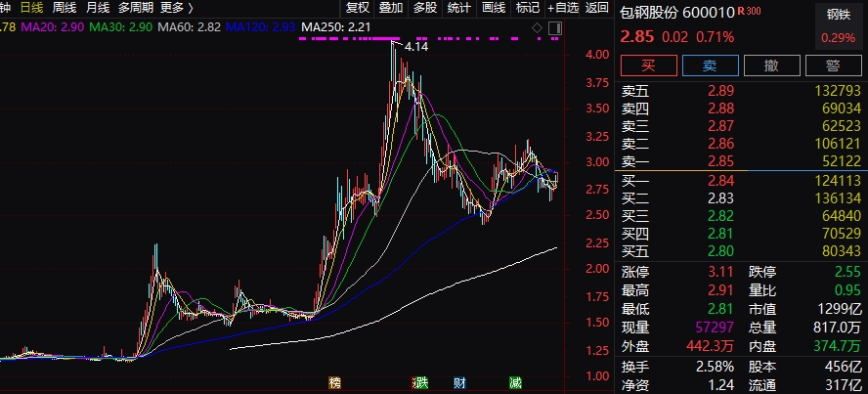The image size is (868, 394).
Task: Click the 0.71% change percentage
Action: click(716, 37)
